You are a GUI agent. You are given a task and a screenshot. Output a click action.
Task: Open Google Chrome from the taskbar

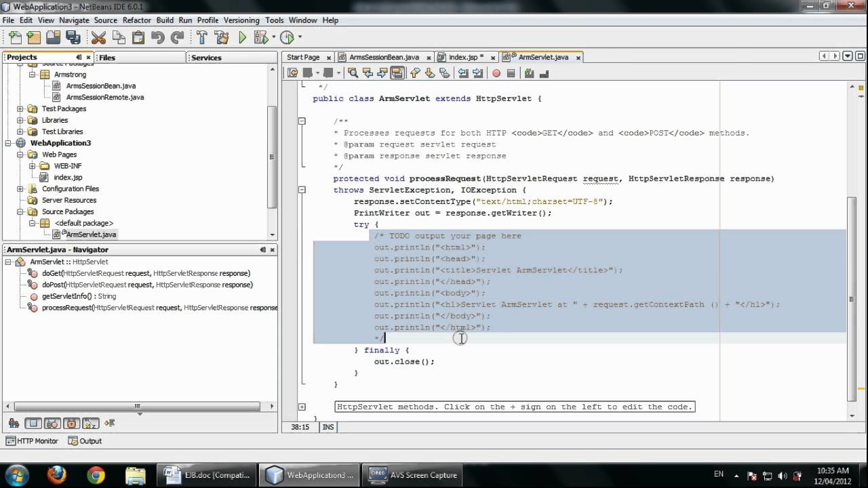pyautogui.click(x=96, y=474)
